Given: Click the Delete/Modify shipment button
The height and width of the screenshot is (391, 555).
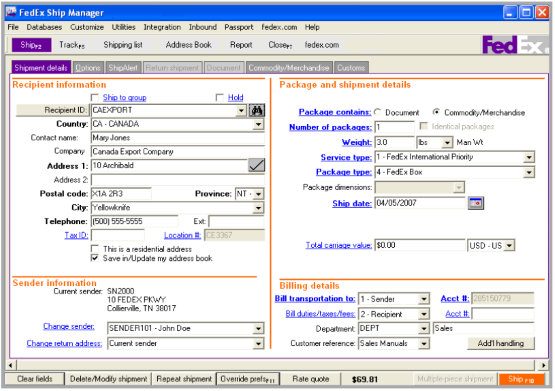Looking at the screenshot, I should pos(108,379).
